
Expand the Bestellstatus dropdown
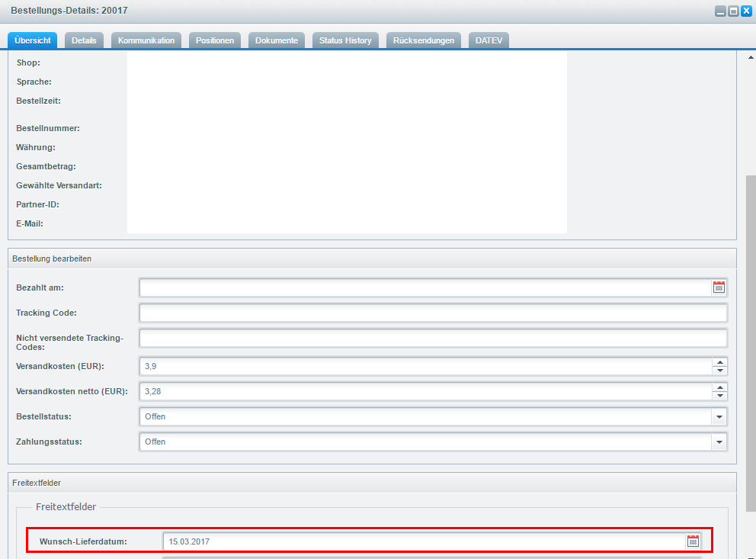pyautogui.click(x=719, y=417)
